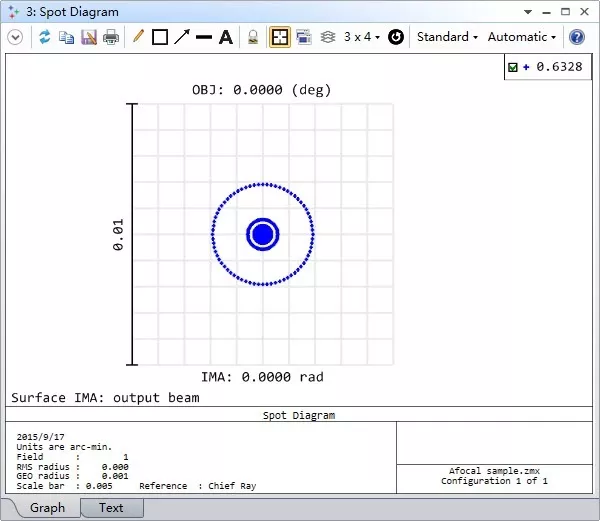Select the rectangle drawing tool
Screen dimensions: 600x521
pos(160,37)
